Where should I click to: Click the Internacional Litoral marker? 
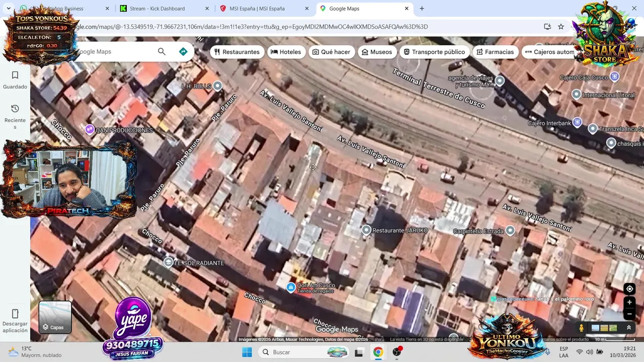577,95
